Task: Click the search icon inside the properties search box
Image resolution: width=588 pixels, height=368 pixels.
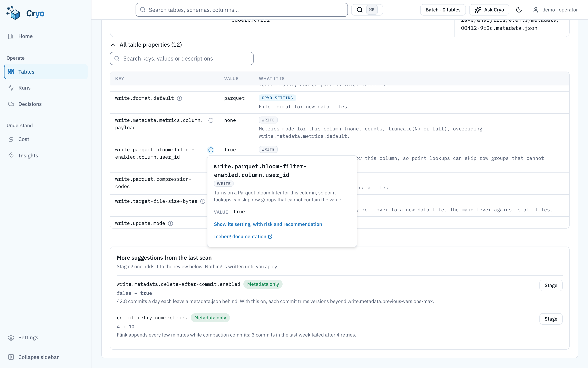Action: pos(117,59)
